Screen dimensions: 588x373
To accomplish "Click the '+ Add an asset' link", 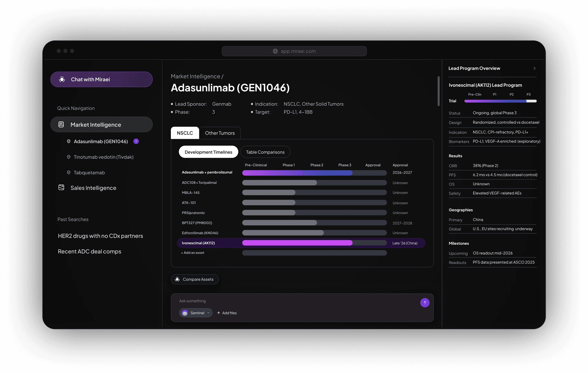I will tap(193, 253).
